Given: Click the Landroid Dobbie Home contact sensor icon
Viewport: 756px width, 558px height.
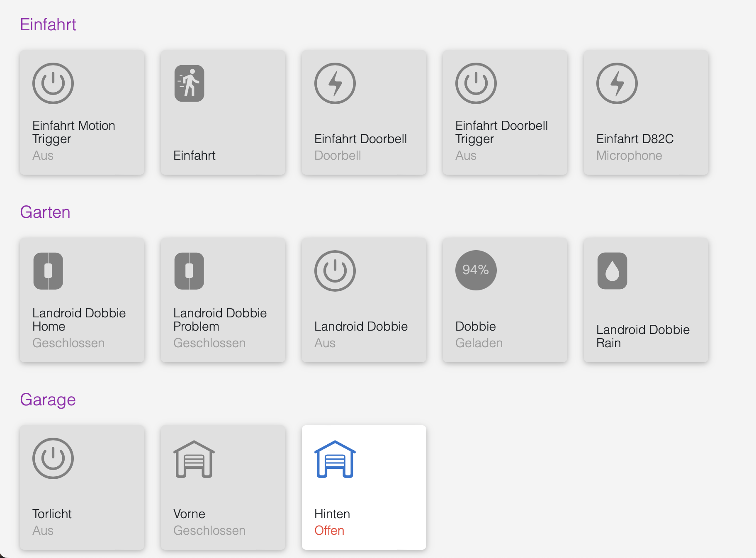Looking at the screenshot, I should tap(49, 271).
